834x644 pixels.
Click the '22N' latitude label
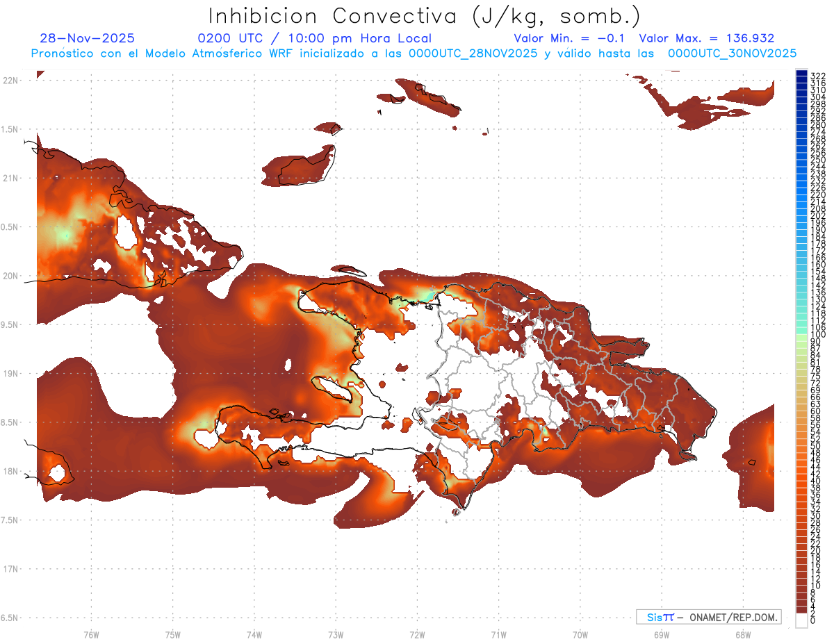pyautogui.click(x=10, y=81)
